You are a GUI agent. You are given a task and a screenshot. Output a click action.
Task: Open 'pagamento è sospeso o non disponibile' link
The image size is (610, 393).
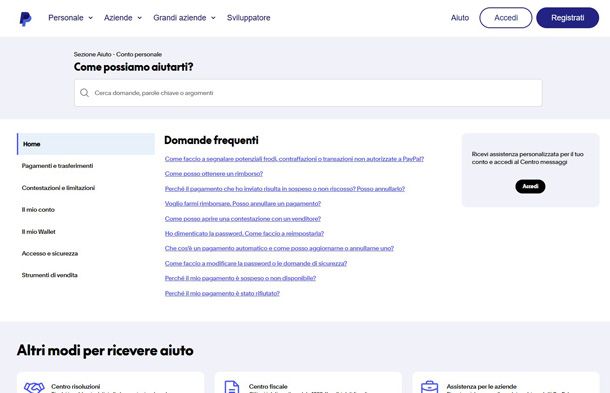click(x=240, y=278)
